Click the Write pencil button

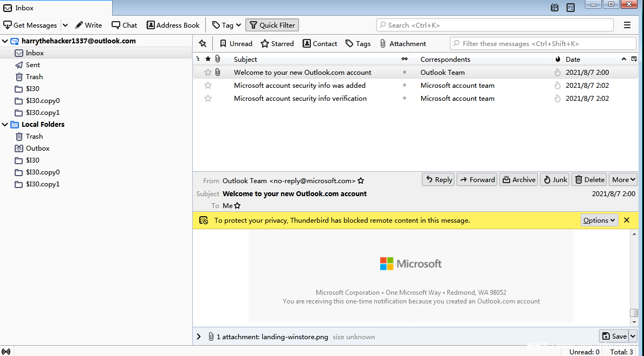point(88,25)
